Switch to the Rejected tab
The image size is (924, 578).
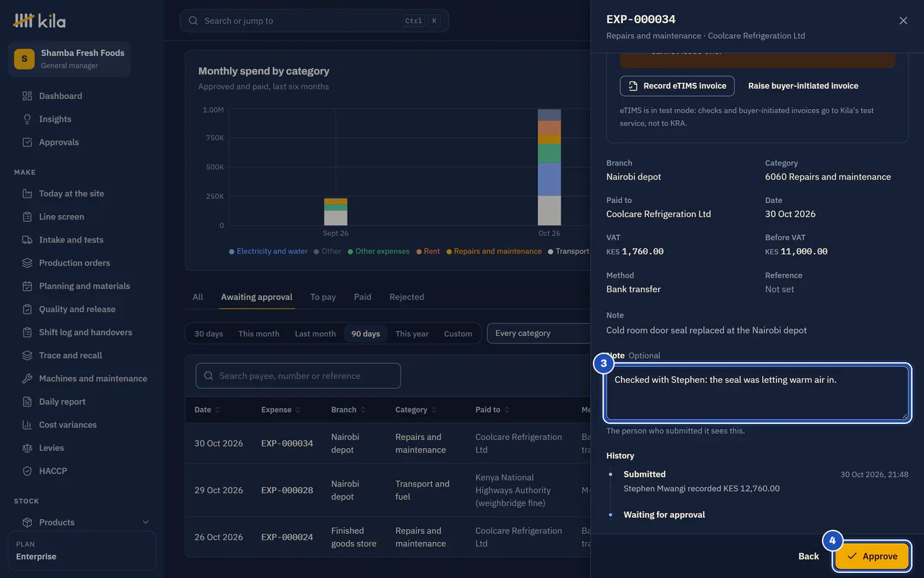click(x=407, y=297)
